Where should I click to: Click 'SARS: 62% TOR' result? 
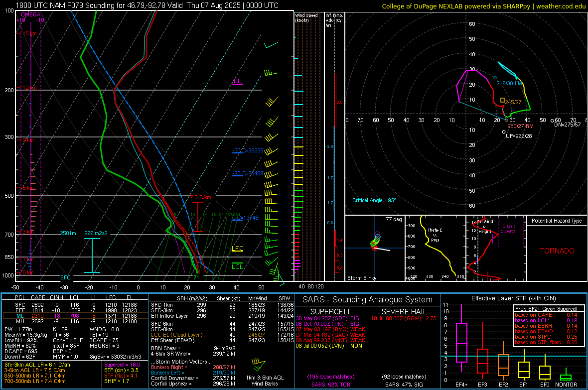(331, 385)
